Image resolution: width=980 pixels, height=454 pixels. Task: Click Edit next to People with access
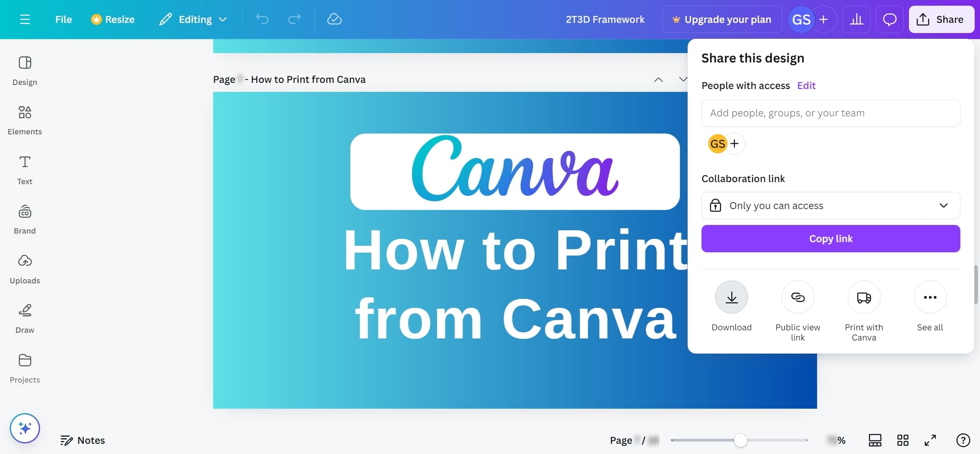click(806, 86)
